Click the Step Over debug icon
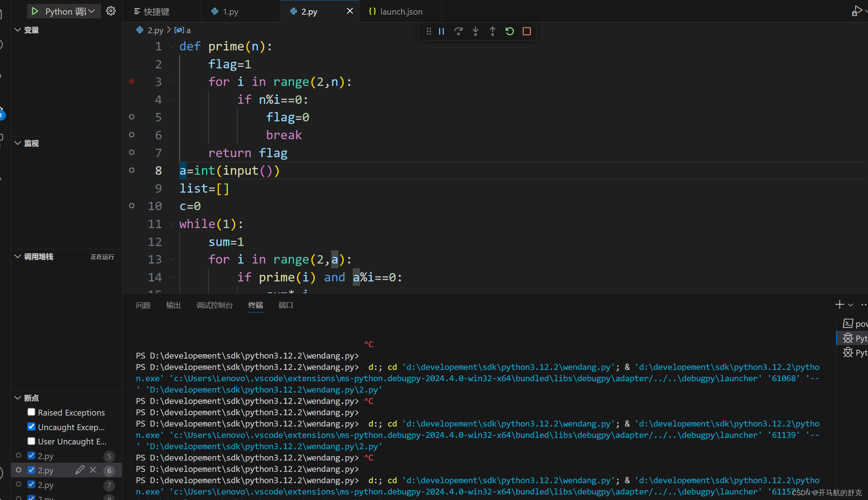The height and width of the screenshot is (500, 868). pyautogui.click(x=458, y=31)
